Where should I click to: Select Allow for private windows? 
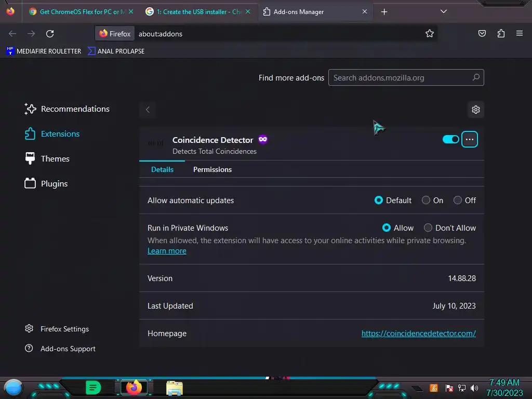click(387, 228)
